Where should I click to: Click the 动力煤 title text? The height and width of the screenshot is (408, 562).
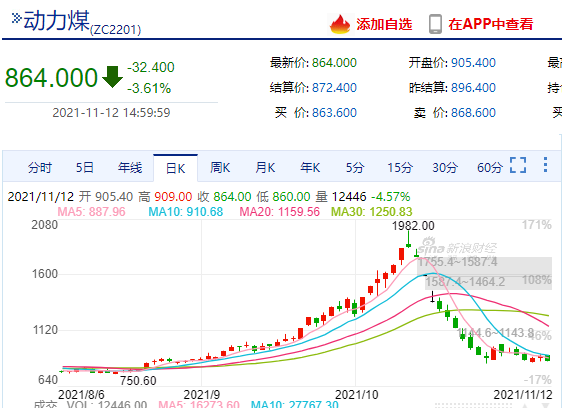56,21
